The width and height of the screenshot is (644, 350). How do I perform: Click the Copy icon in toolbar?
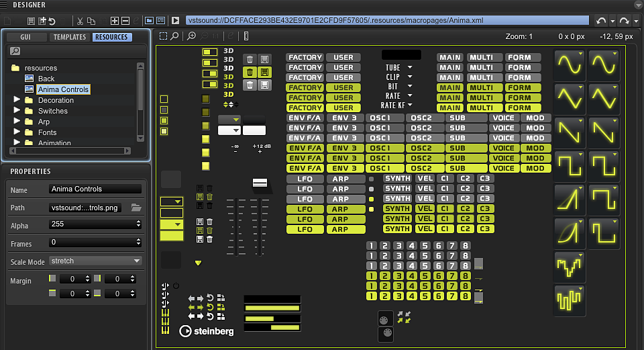coord(91,21)
